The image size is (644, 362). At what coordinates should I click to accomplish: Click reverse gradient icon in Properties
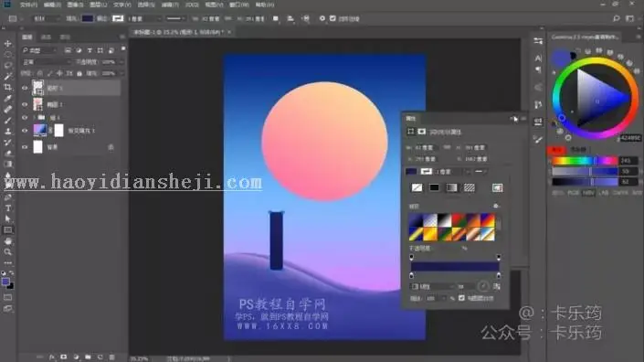click(497, 286)
